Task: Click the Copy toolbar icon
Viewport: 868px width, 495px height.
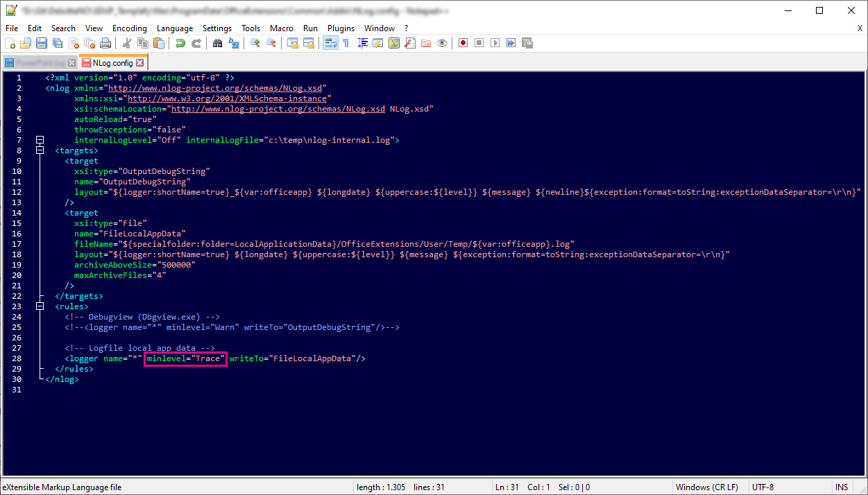Action: click(x=143, y=43)
